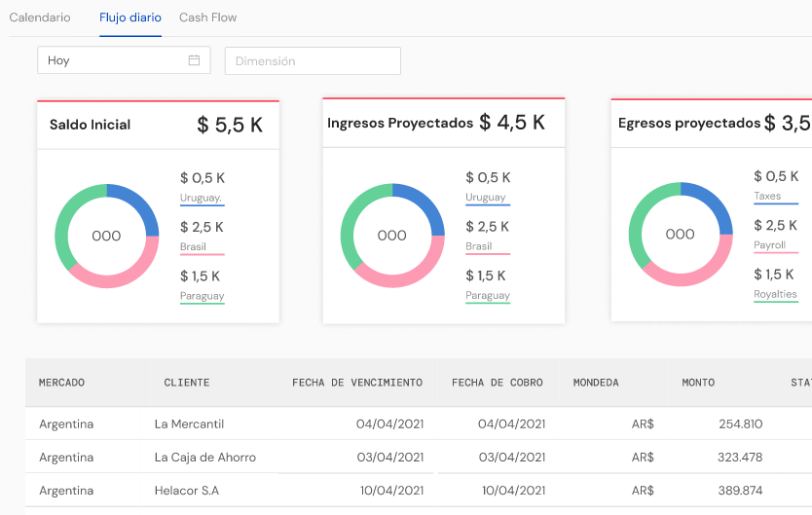Viewport: 812px width, 515px height.
Task: Select the Uruguay. legend in Saldo Inicial
Action: coord(201,198)
